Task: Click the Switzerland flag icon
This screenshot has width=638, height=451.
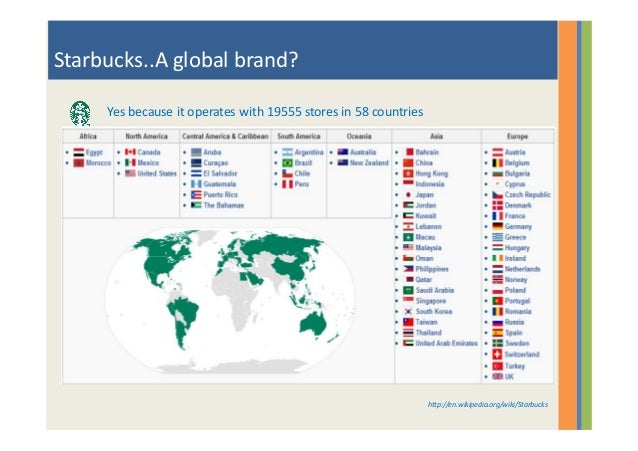Action: (x=498, y=354)
